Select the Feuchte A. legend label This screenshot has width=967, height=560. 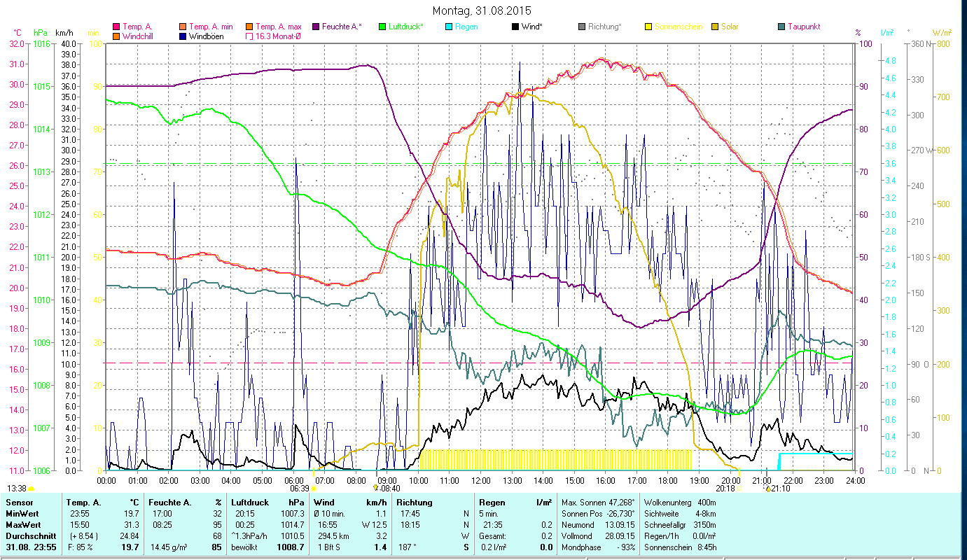342,27
